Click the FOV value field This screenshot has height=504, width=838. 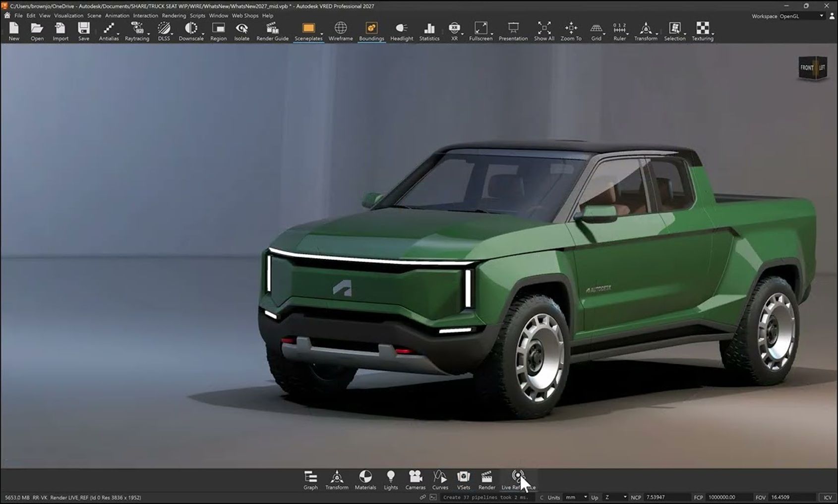tap(792, 497)
